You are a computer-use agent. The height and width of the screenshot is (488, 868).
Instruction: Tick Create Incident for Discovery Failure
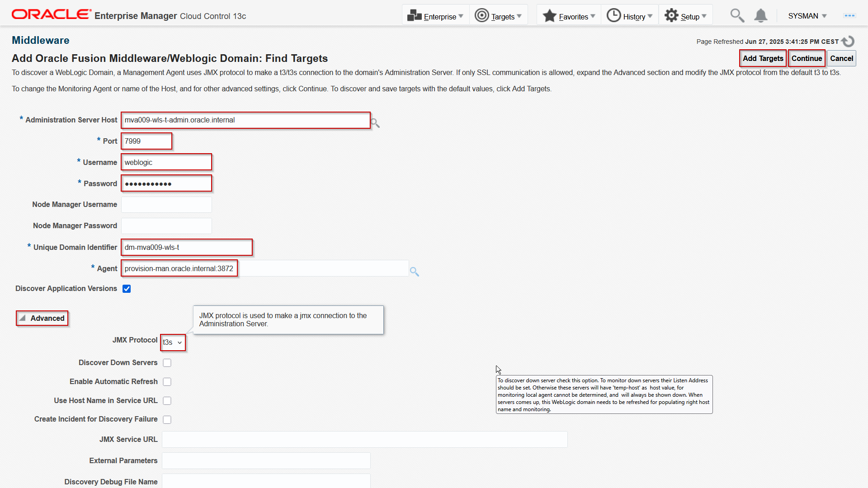(x=167, y=420)
